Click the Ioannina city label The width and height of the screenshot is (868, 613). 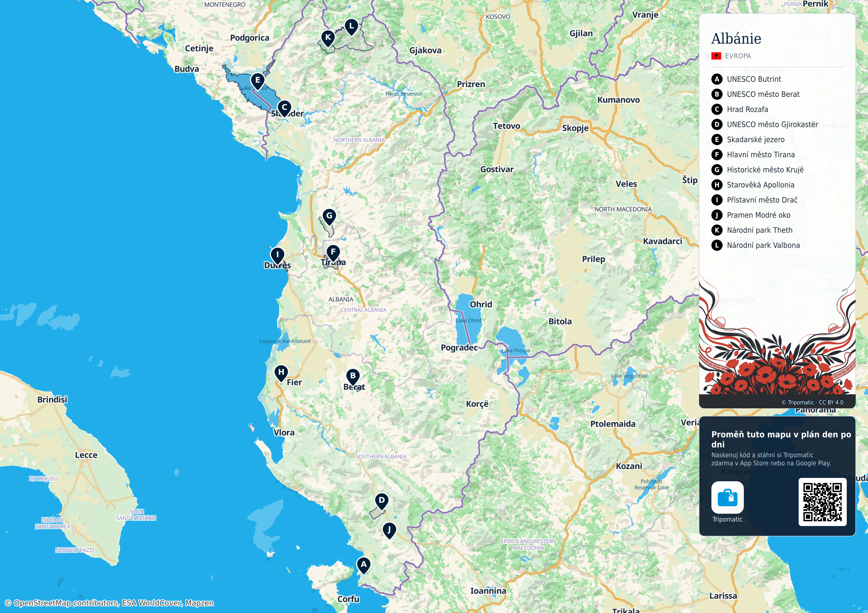pos(488,591)
